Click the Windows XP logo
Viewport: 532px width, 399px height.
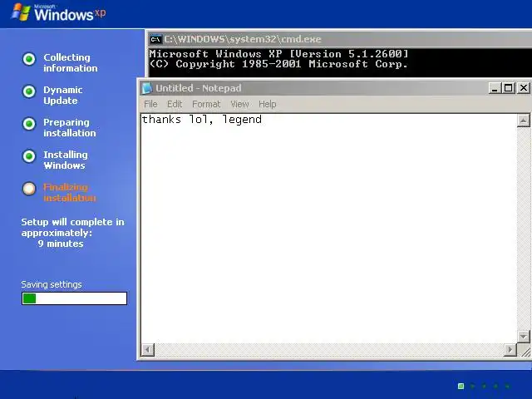coord(58,12)
